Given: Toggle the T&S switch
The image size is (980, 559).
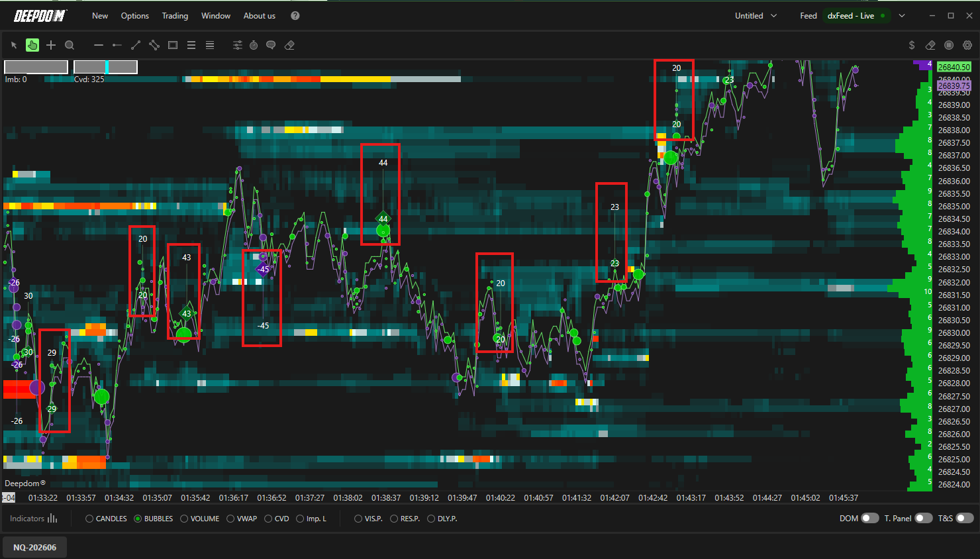Looking at the screenshot, I should (x=965, y=519).
